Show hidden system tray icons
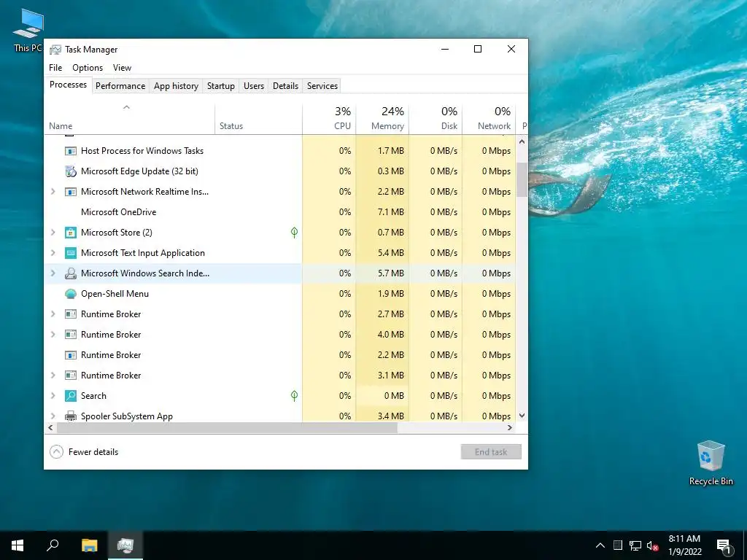This screenshot has height=560, width=747. pyautogui.click(x=600, y=545)
